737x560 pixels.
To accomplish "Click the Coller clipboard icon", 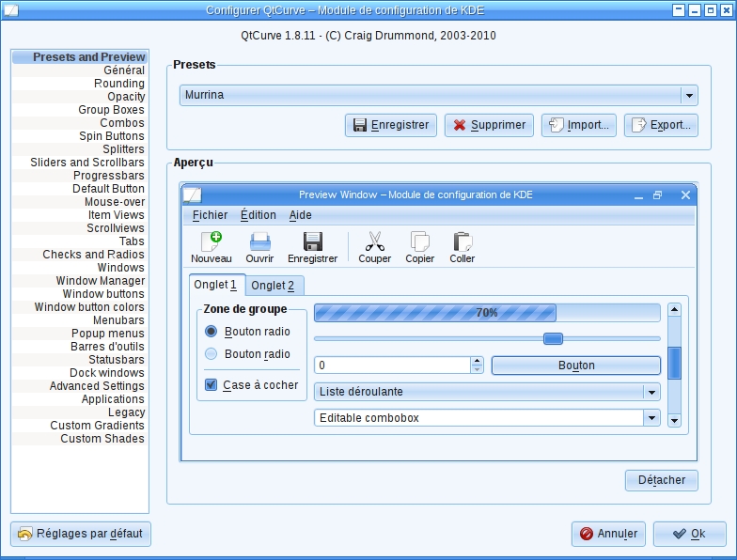I will pos(463,241).
